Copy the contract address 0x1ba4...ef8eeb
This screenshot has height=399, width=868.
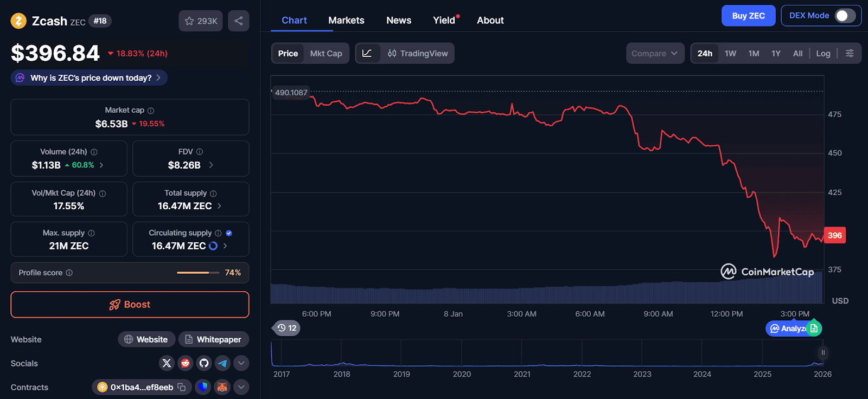[182, 387]
